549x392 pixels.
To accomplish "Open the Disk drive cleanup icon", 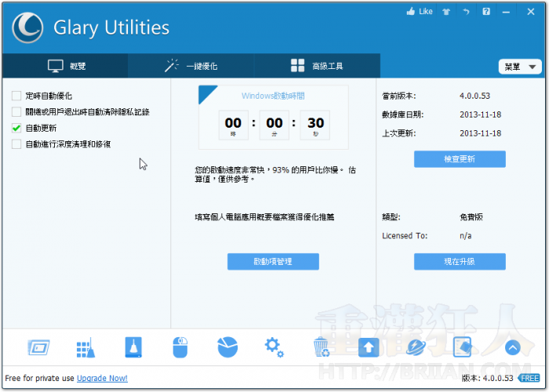I will coord(133,347).
